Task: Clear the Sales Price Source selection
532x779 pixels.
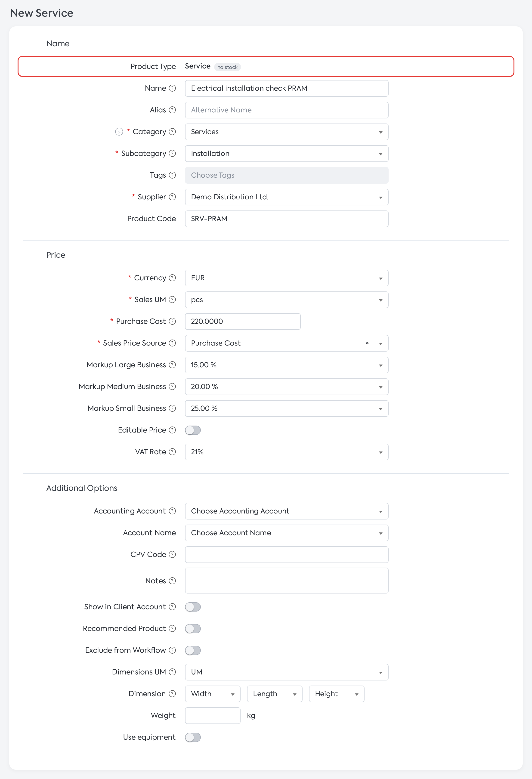Action: (367, 343)
